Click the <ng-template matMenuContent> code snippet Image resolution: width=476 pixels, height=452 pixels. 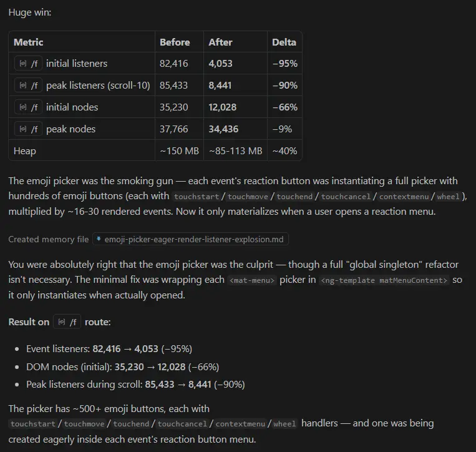(384, 280)
